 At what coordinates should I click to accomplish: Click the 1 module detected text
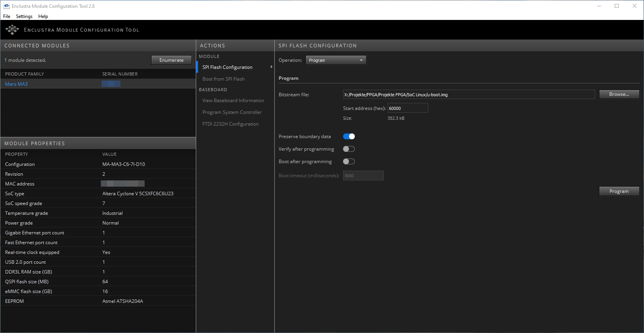25,60
